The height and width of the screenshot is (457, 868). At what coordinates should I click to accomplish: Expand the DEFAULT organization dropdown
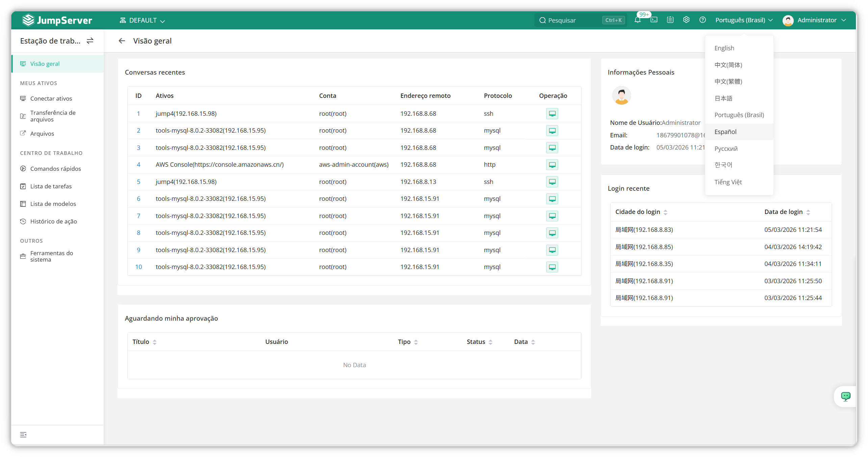tap(142, 21)
